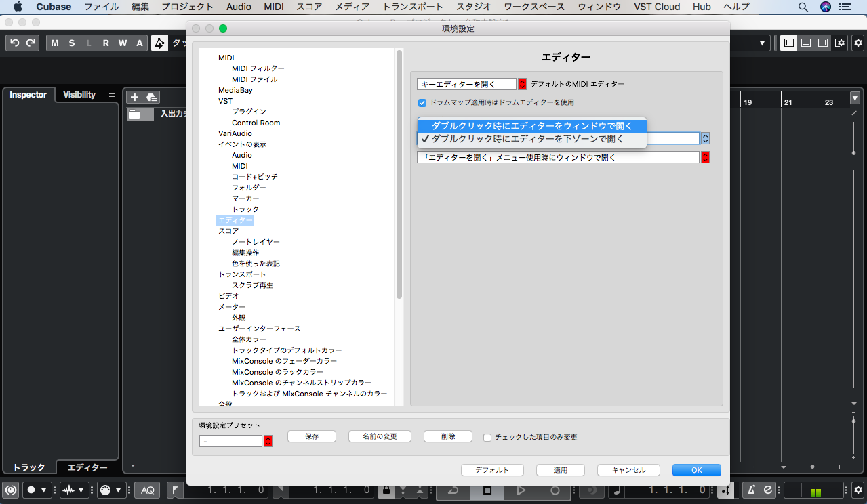
Task: Toggle the metronome click icon in transport
Action: [752, 490]
